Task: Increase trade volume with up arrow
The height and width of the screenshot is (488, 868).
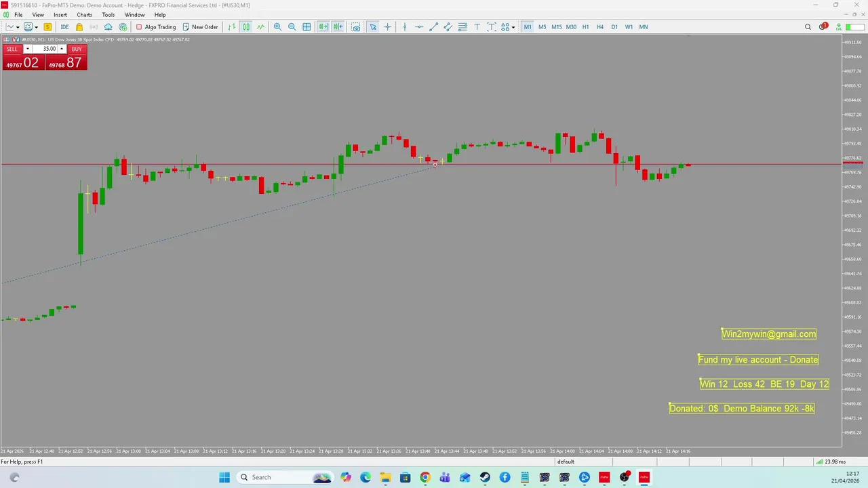Action: (x=62, y=49)
